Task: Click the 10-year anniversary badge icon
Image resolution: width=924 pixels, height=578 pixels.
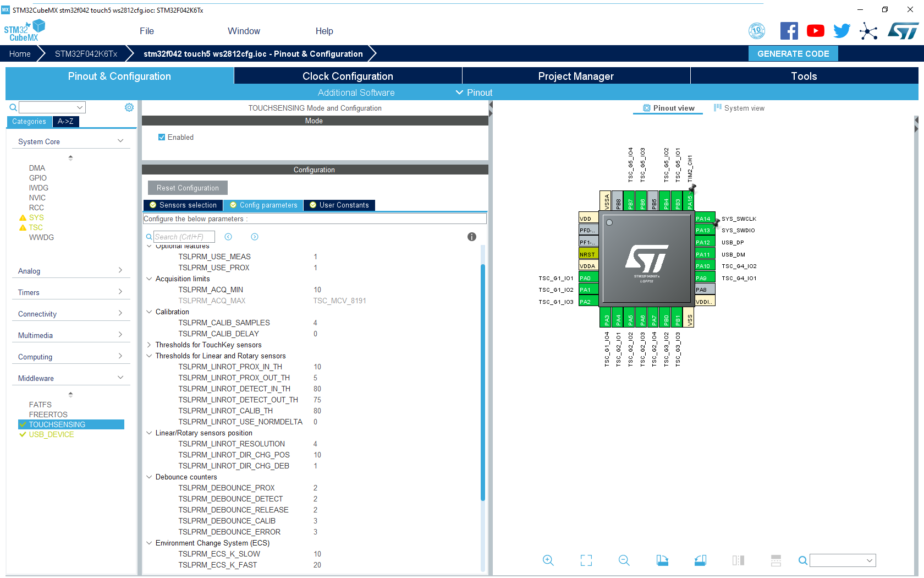Action: pos(757,31)
